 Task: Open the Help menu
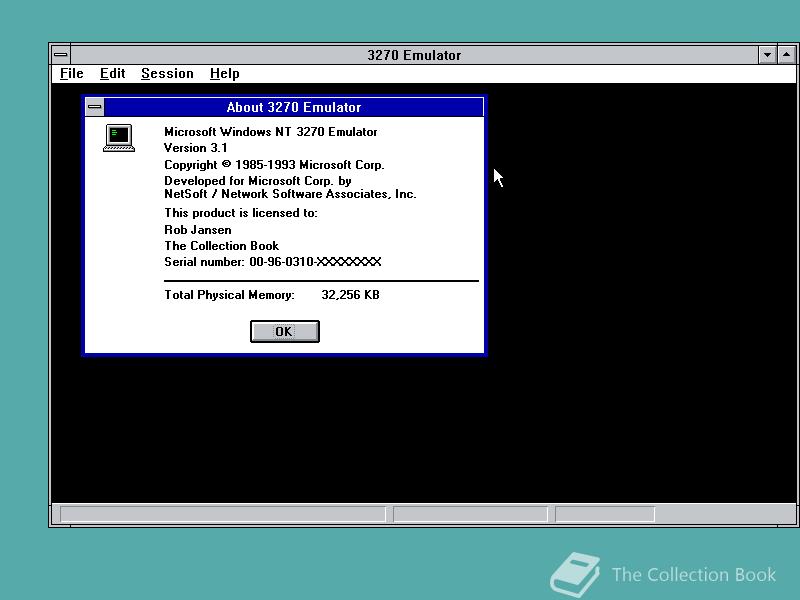(x=224, y=73)
